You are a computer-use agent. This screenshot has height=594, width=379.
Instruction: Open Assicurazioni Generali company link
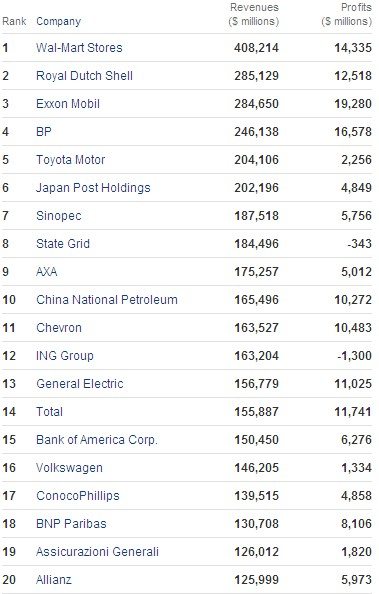97,552
